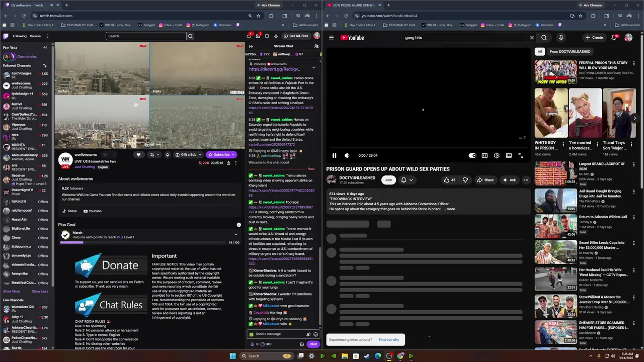Open Twitch chat settings gear

click(x=302, y=344)
